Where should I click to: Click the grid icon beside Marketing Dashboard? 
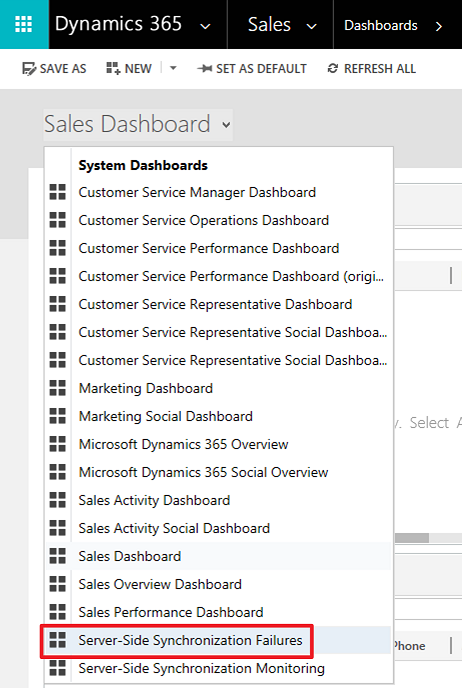pyautogui.click(x=57, y=388)
